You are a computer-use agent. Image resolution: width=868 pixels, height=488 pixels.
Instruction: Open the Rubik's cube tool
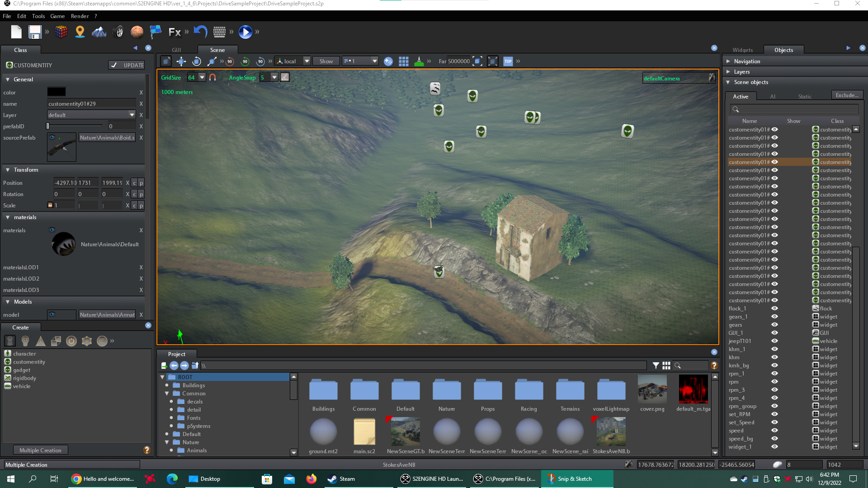point(61,32)
